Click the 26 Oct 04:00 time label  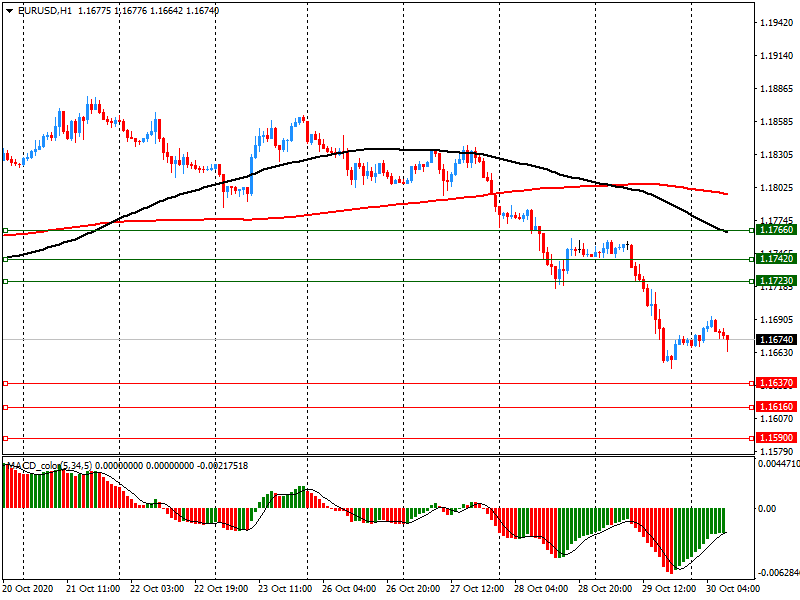(x=349, y=589)
